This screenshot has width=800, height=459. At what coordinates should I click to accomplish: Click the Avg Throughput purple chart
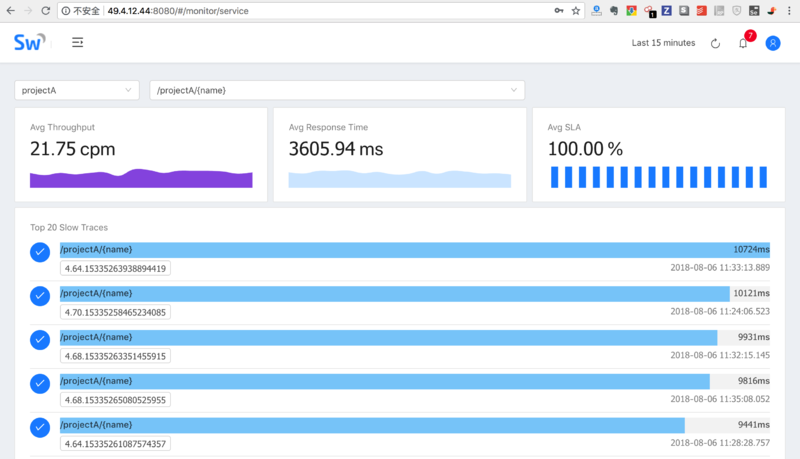tap(141, 178)
